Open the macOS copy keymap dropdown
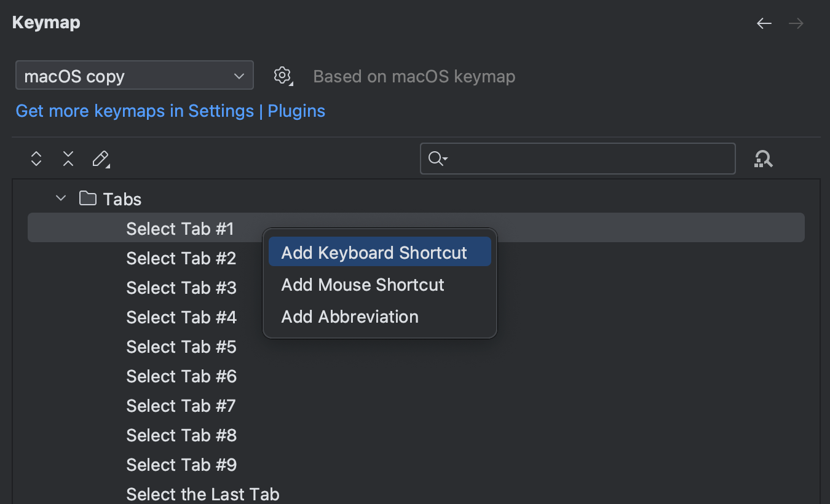 tap(134, 75)
